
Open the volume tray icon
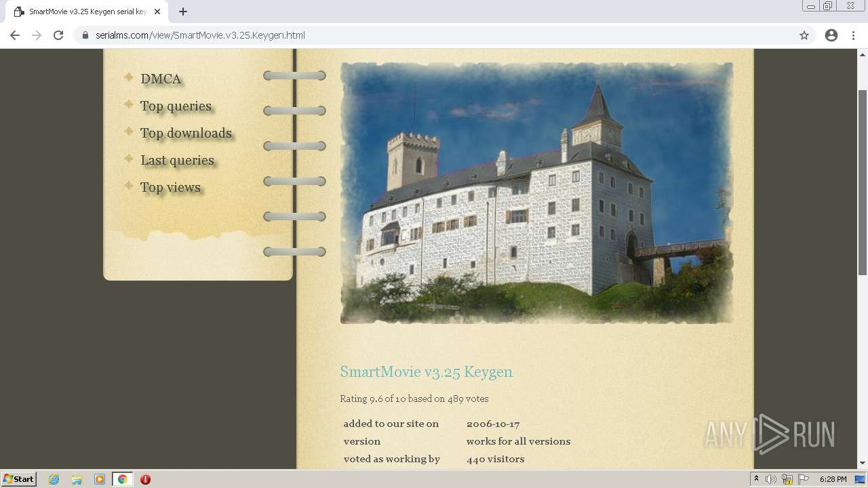pos(771,479)
